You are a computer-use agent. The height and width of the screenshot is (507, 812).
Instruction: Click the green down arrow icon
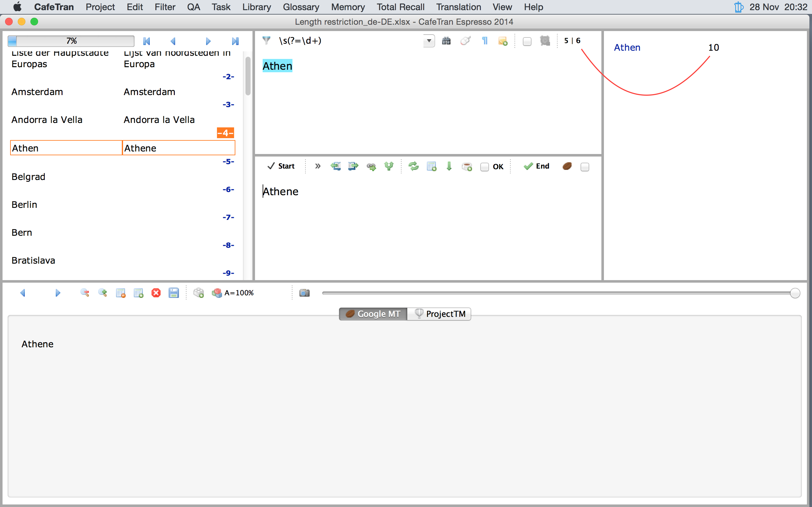point(449,166)
